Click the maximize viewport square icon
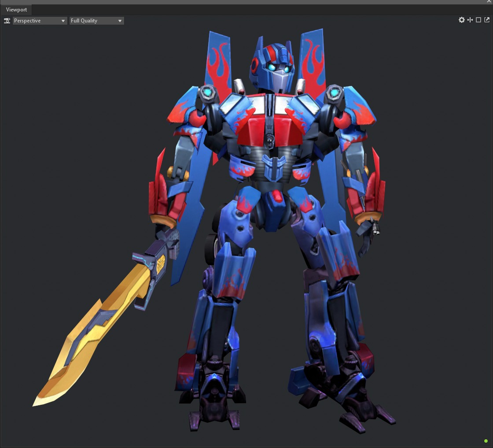 478,20
